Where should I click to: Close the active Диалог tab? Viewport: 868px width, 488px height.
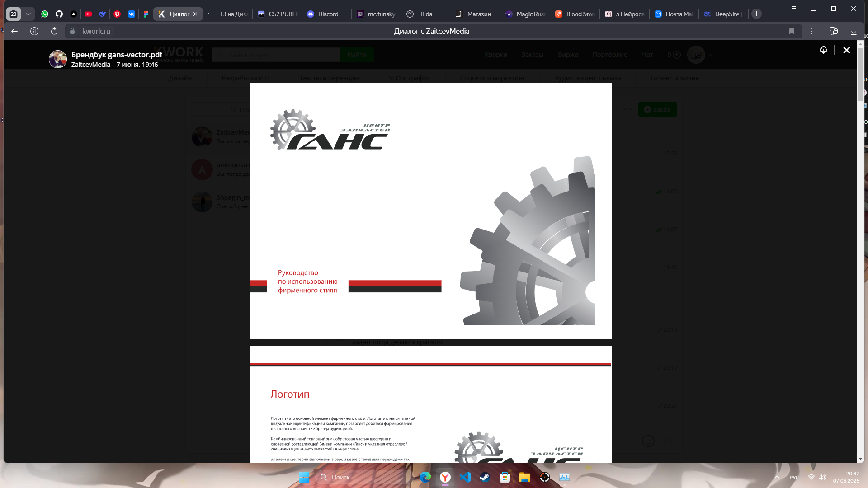(x=195, y=14)
